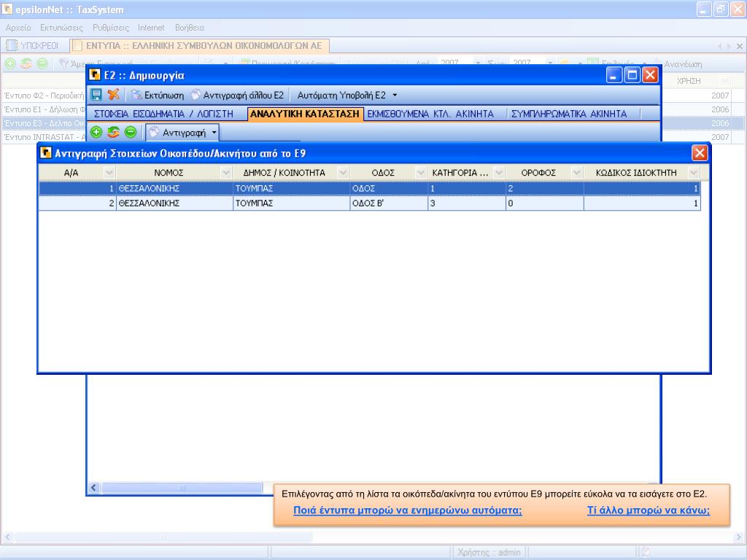Open the ΟΔΟΣ column filter dropdown
This screenshot has height=560, width=747.
[421, 172]
